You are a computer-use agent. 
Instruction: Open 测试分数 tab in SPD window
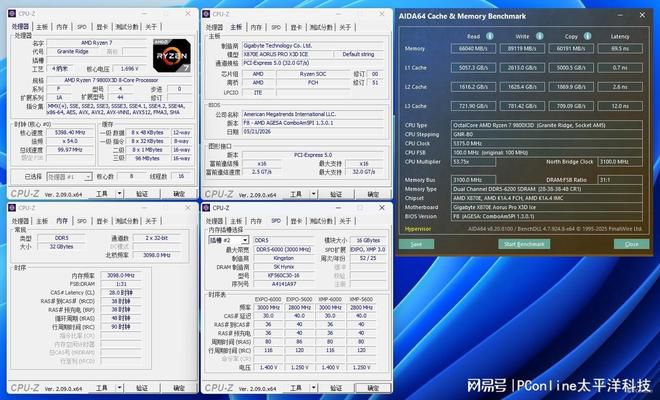[x=321, y=221]
